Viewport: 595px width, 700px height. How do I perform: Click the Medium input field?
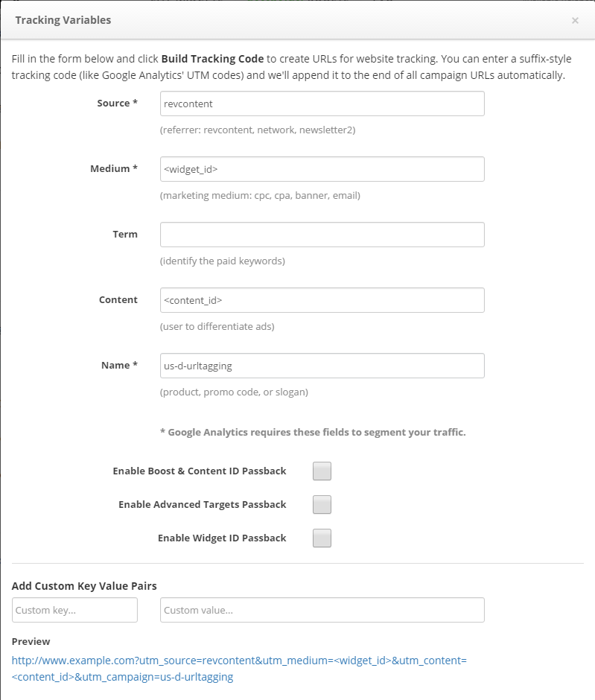click(x=322, y=169)
